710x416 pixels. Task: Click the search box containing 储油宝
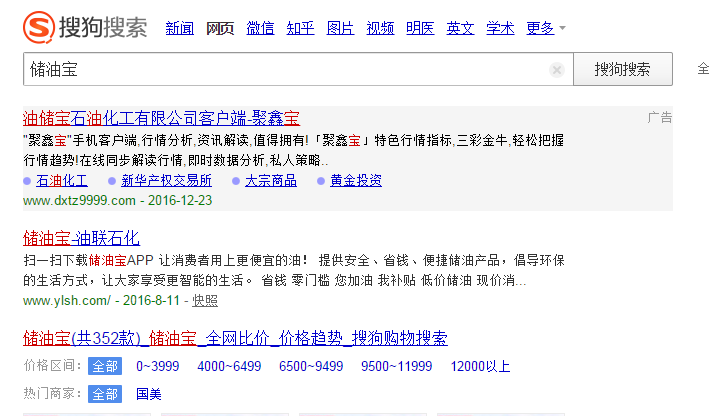pyautogui.click(x=298, y=69)
